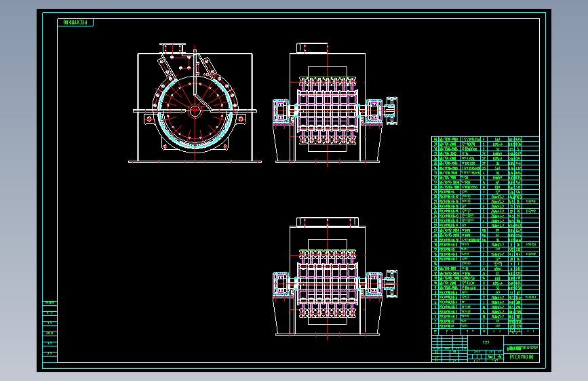Click the center shaft hub of the rotor
The image size is (588, 381).
[195, 111]
